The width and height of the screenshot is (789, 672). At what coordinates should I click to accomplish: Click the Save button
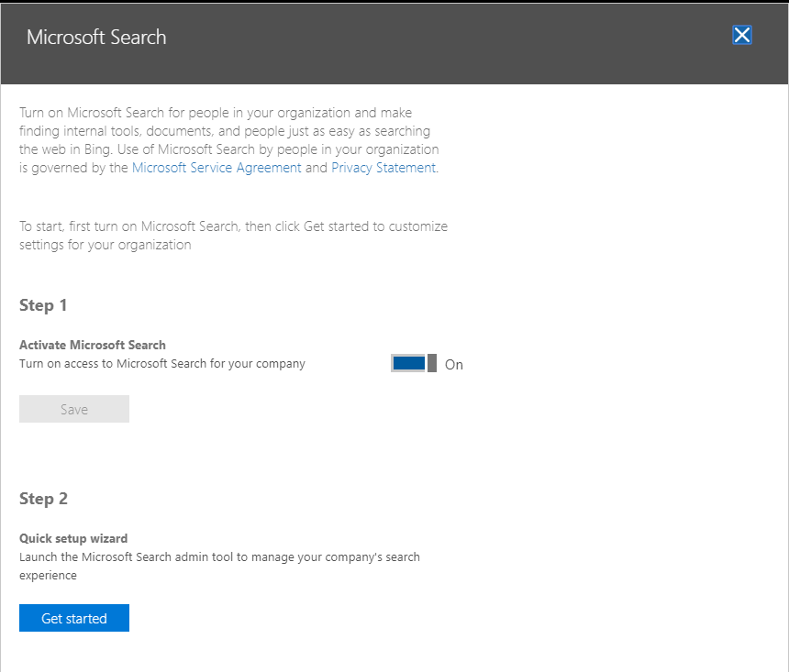coord(74,409)
